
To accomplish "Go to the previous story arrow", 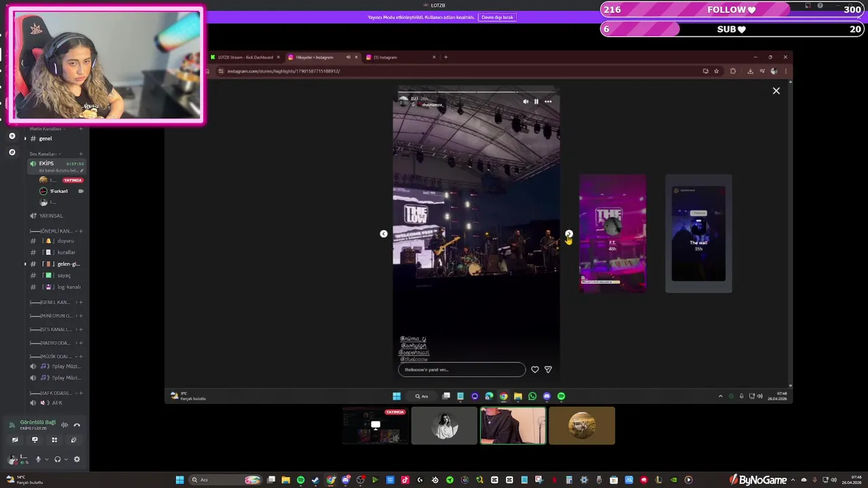I will 384,234.
